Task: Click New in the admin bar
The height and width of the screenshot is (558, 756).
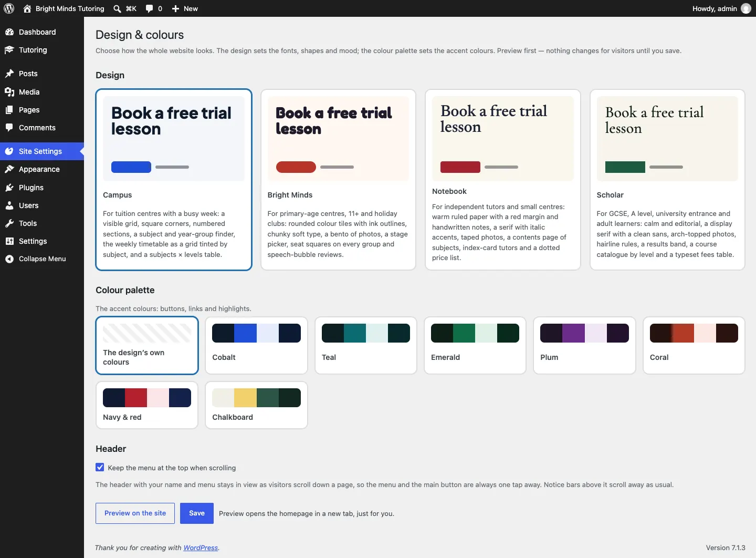Action: click(x=191, y=8)
